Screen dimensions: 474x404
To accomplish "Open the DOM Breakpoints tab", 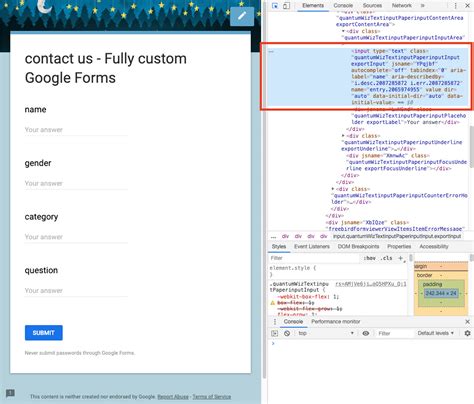I will (x=358, y=247).
